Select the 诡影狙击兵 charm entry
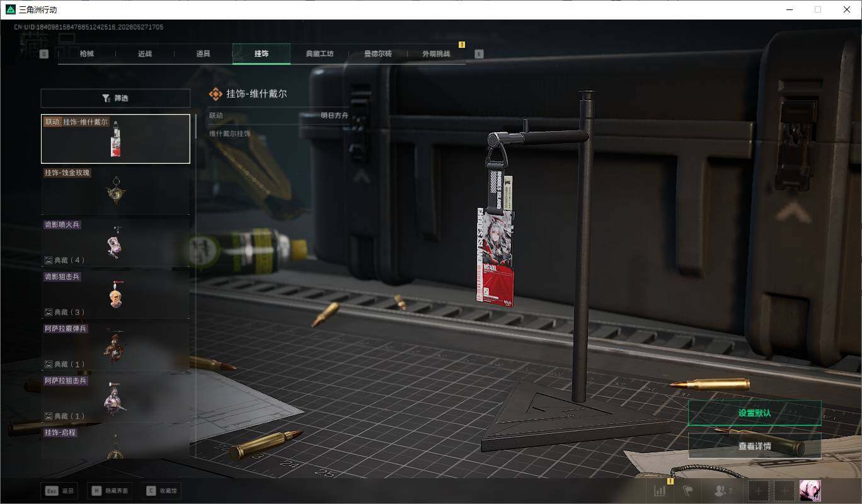 click(115, 295)
